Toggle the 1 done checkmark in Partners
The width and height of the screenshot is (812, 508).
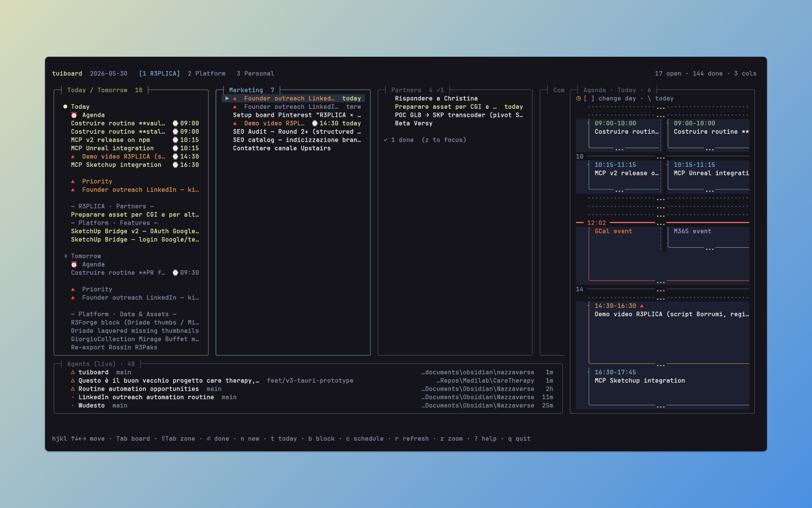click(x=386, y=140)
